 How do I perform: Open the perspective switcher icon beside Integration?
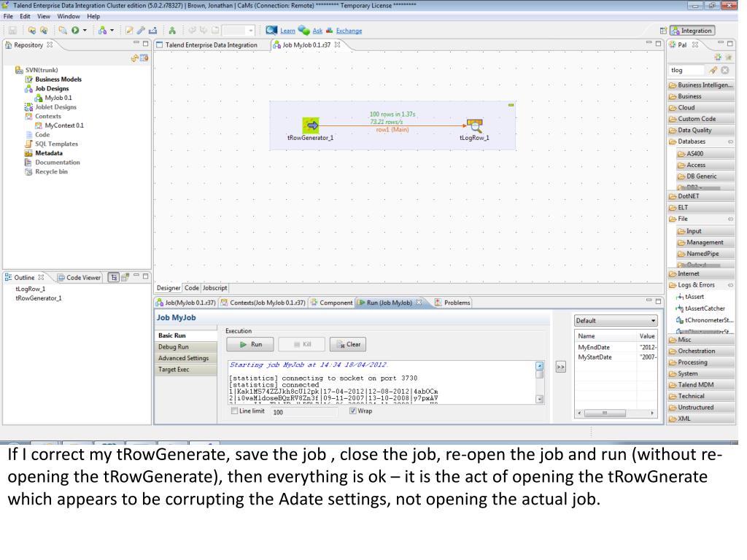click(x=663, y=31)
